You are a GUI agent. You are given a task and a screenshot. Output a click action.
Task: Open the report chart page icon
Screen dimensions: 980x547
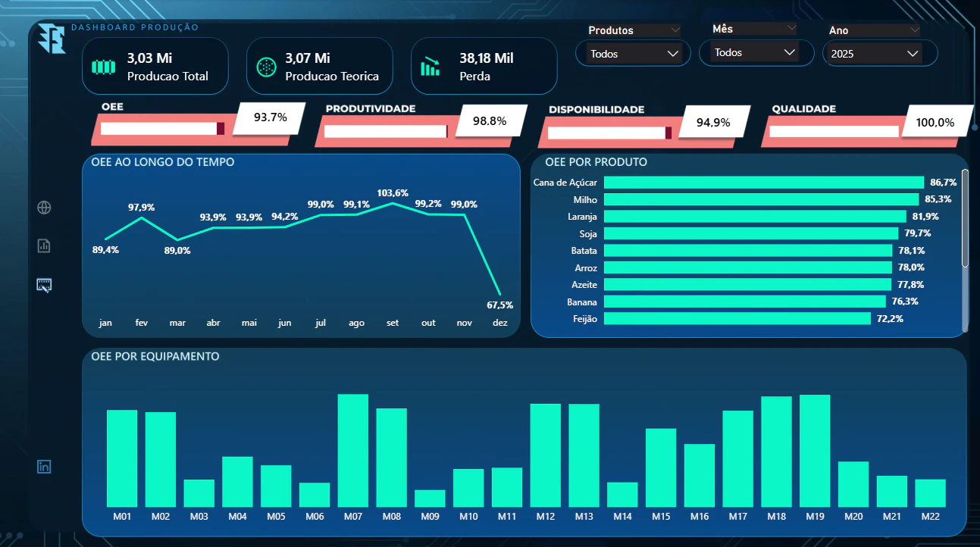point(44,245)
